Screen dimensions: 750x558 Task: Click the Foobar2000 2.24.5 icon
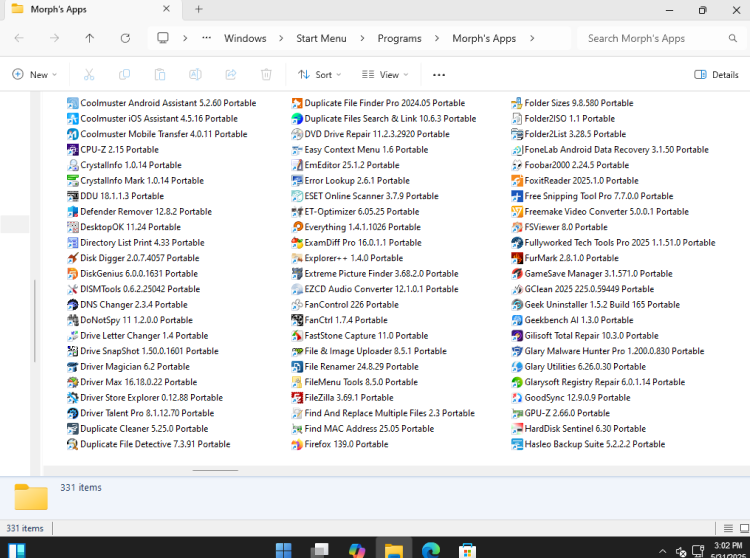[x=517, y=165]
